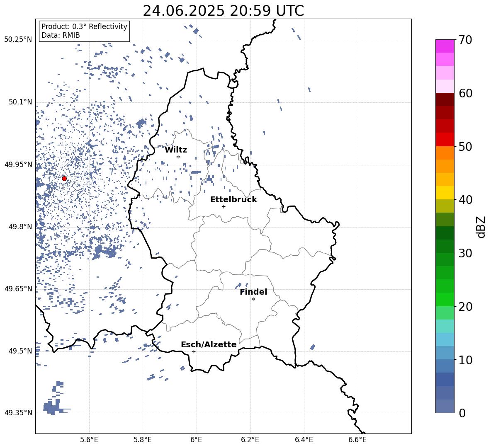Click the dBZ colorbar axis label
Screen dimensions: 491x448
click(481, 227)
